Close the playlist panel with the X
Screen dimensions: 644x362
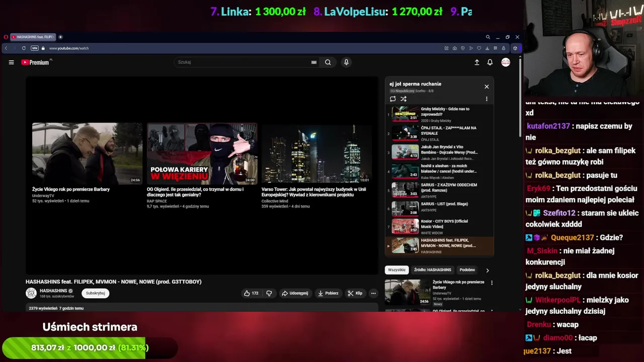(x=487, y=86)
